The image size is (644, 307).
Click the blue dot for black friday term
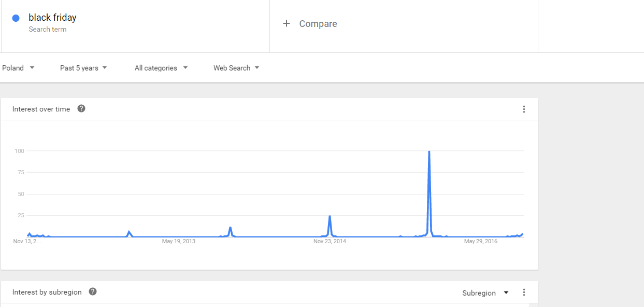coord(16,18)
